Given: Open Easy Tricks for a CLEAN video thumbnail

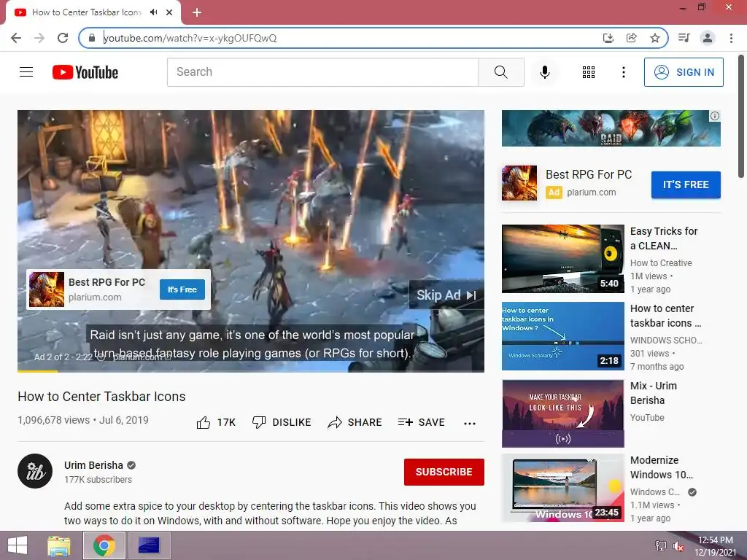Looking at the screenshot, I should (562, 259).
